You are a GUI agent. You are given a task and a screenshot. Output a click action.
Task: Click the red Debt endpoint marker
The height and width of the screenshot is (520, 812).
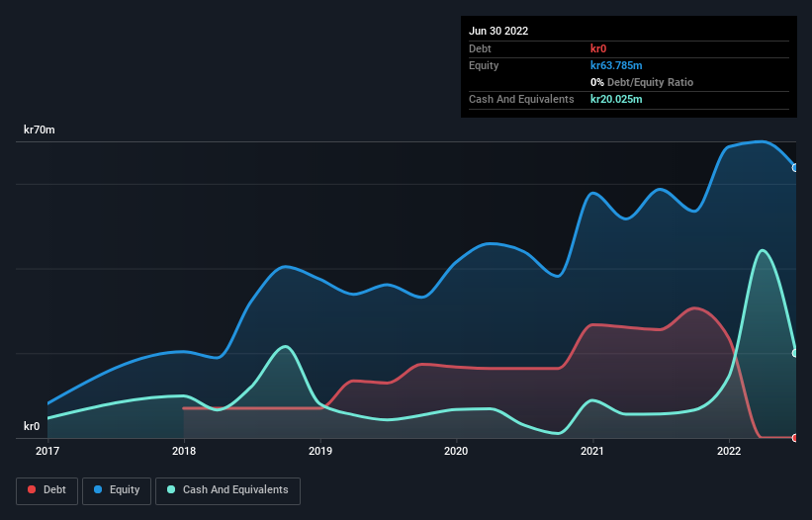coord(795,438)
